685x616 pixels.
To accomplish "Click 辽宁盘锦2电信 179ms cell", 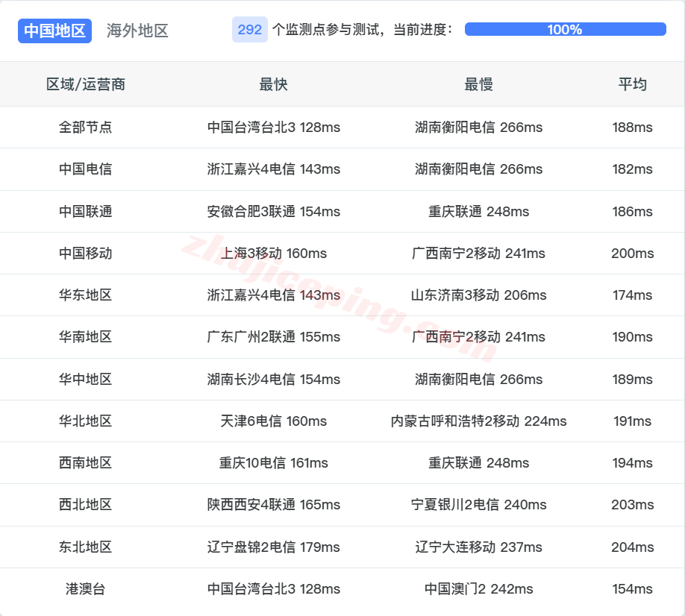I will [273, 547].
